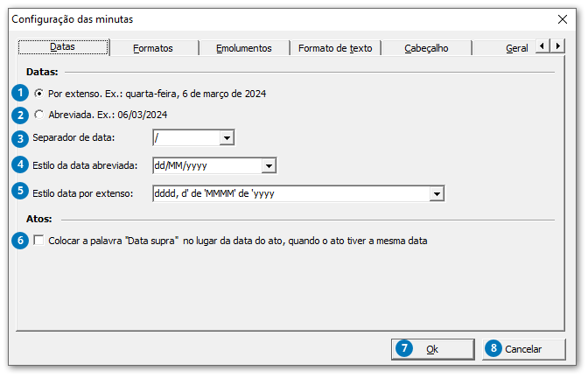Enable the 'Data supra' checkbox

[x=38, y=241]
